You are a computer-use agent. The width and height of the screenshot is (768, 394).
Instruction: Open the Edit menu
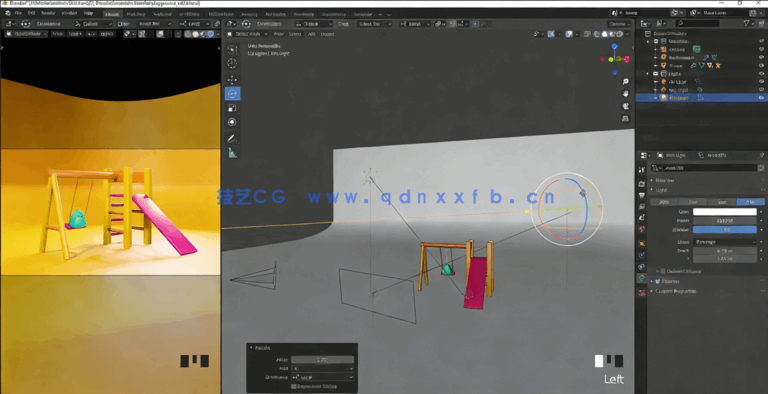[x=32, y=13]
